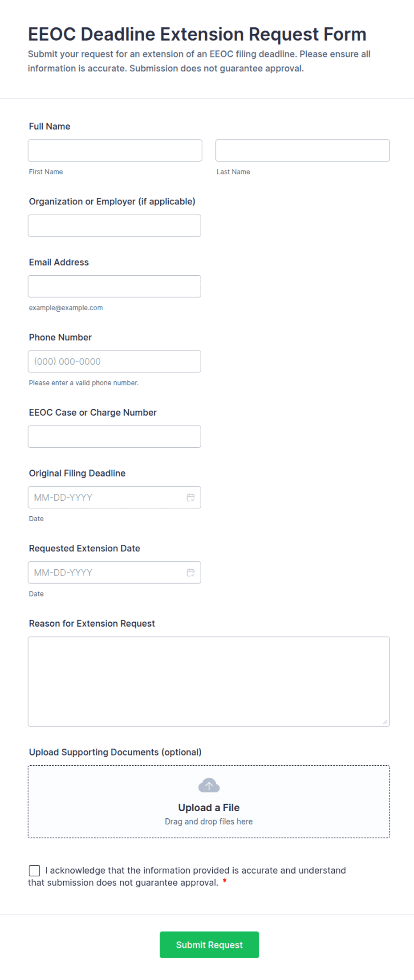Click the Last Name input field
Screen dimensions: 414x980
[303, 151]
